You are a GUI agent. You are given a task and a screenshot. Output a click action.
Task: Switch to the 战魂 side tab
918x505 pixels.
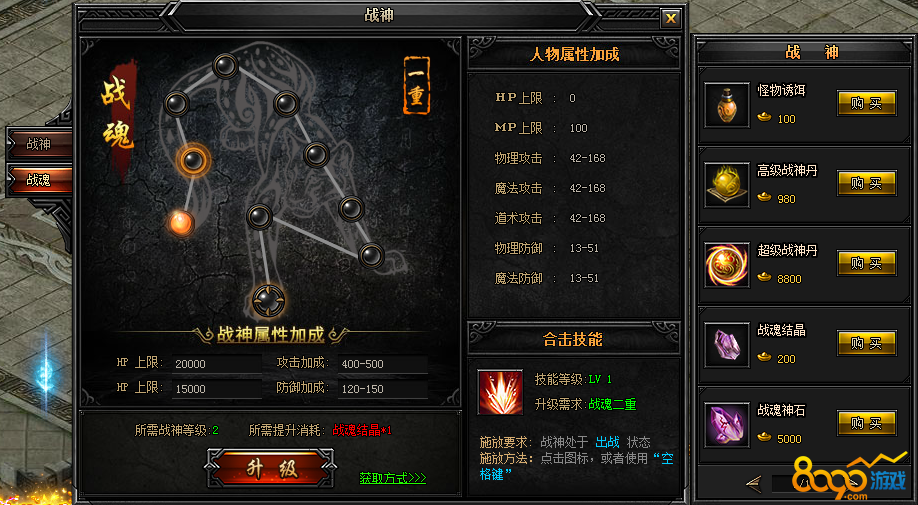click(x=39, y=180)
